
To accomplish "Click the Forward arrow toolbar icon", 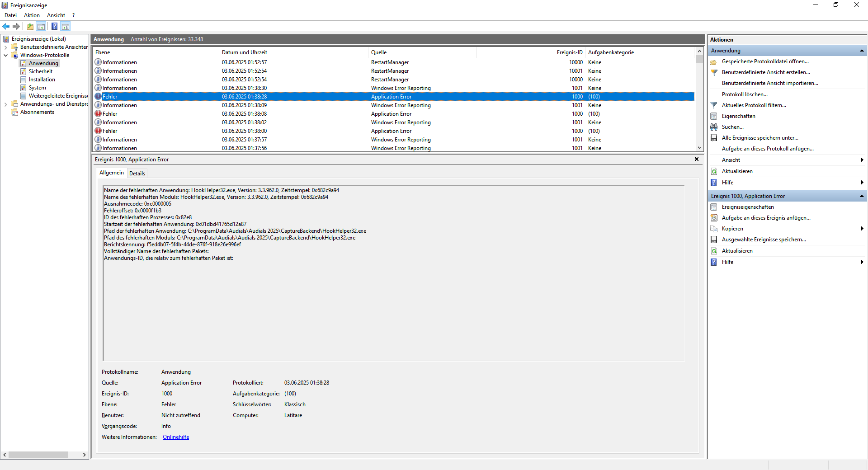I will tap(16, 26).
